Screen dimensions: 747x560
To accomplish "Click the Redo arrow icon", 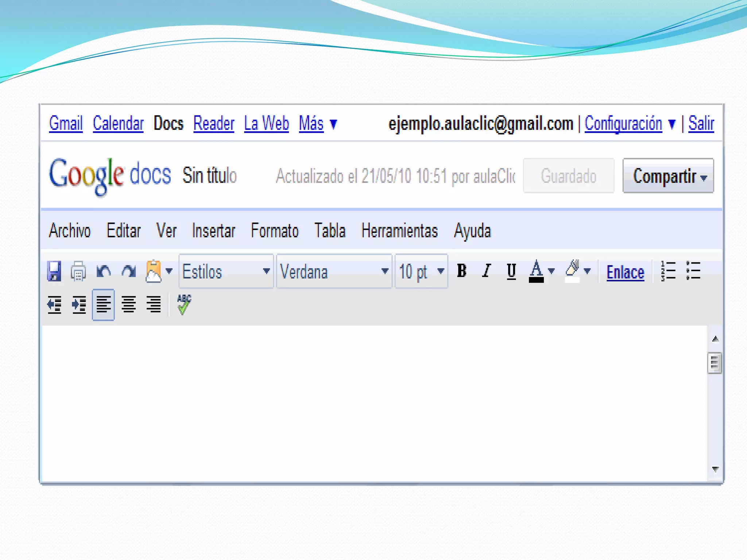I will [x=128, y=271].
